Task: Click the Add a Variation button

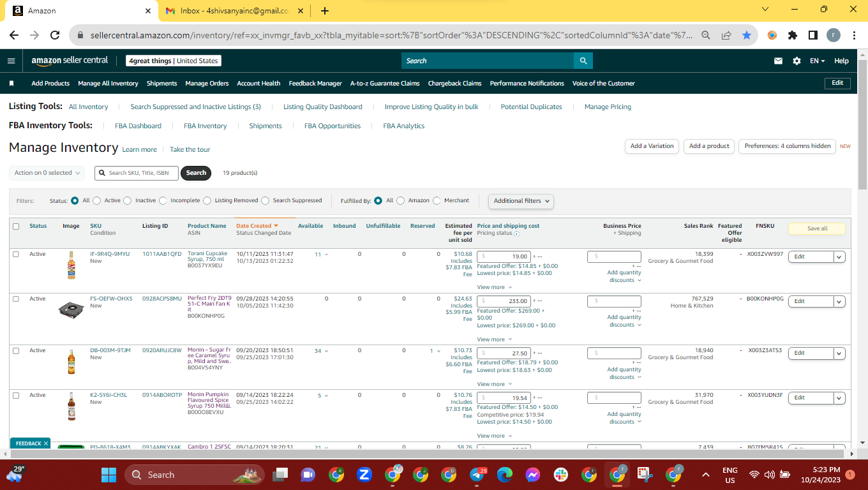Action: coord(652,146)
